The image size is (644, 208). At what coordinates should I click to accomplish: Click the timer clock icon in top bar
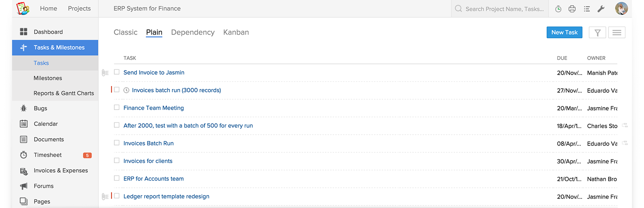(x=558, y=9)
